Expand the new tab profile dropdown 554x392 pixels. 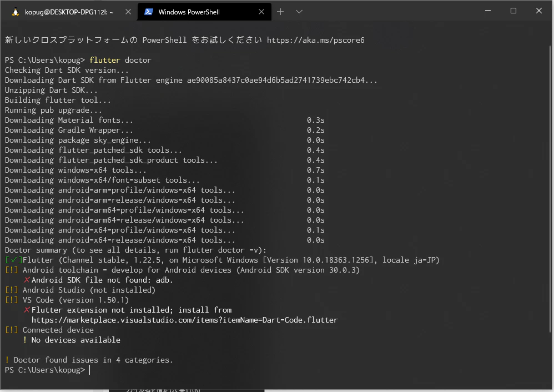pyautogui.click(x=299, y=12)
